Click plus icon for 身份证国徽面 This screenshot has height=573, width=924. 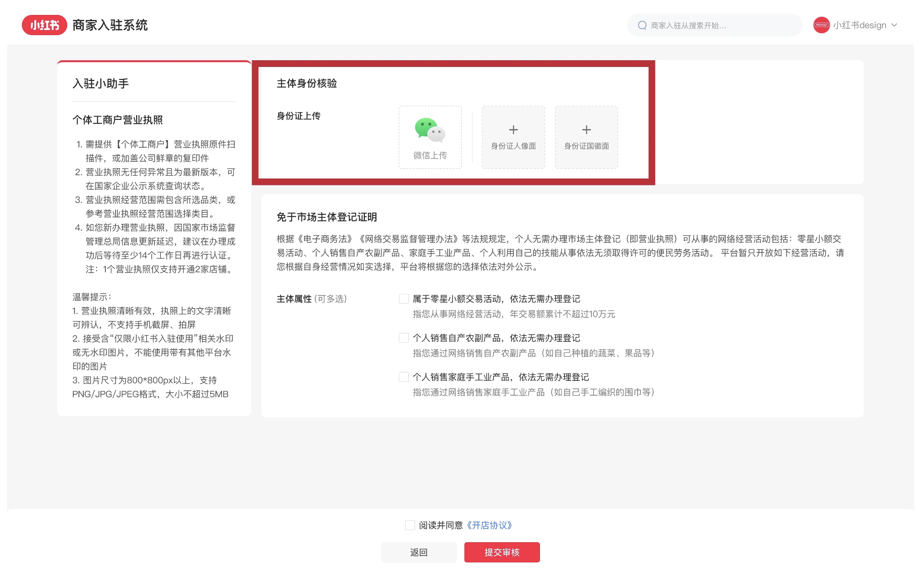(x=586, y=130)
